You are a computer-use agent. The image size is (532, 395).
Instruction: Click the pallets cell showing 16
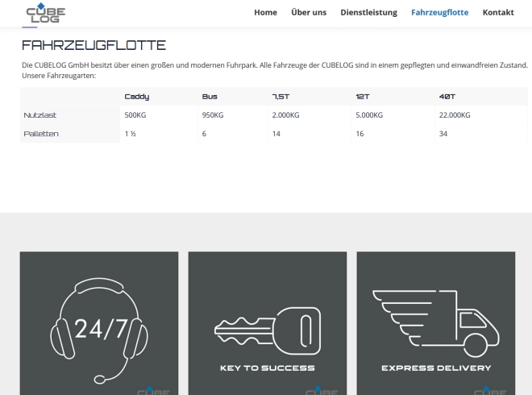click(x=393, y=134)
